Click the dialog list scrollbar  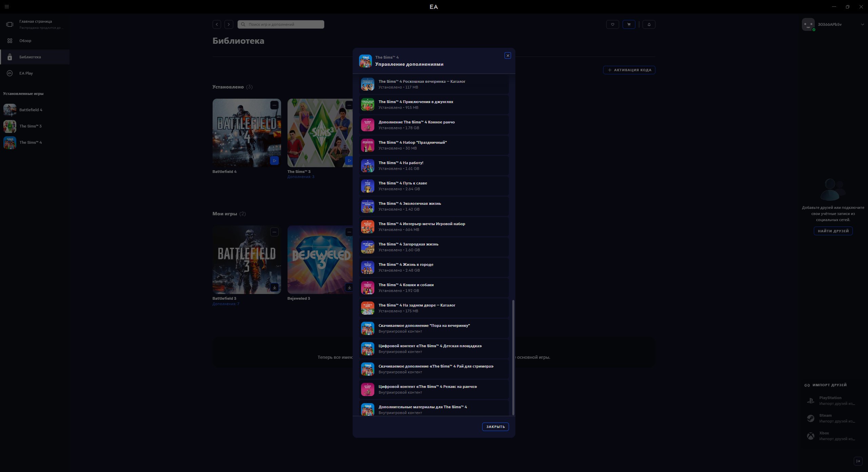coord(513,357)
